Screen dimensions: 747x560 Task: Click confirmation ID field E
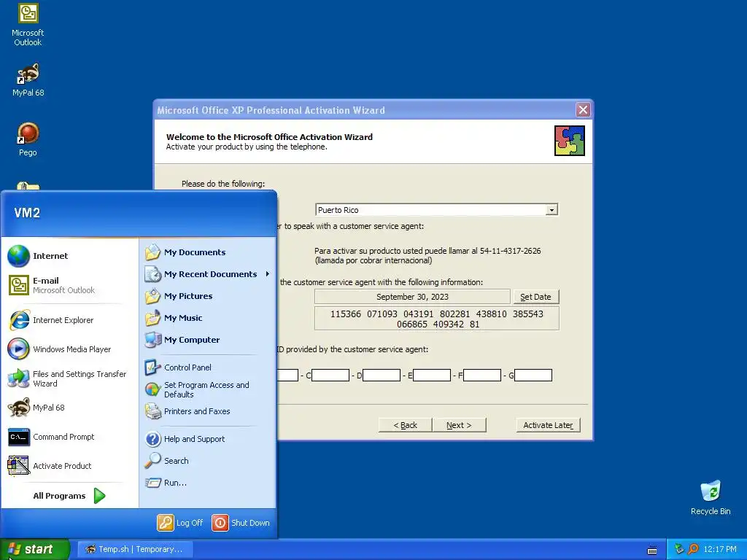click(x=432, y=376)
